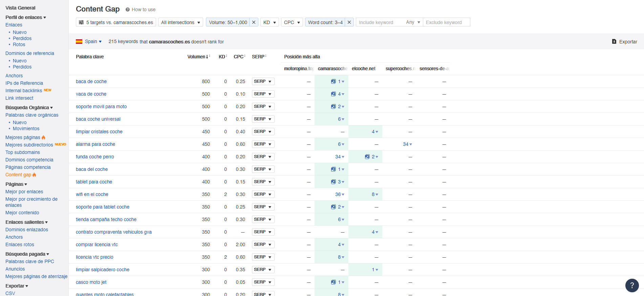Open the keyword link limpiar cristales coche
The height and width of the screenshot is (296, 644).
click(x=99, y=132)
